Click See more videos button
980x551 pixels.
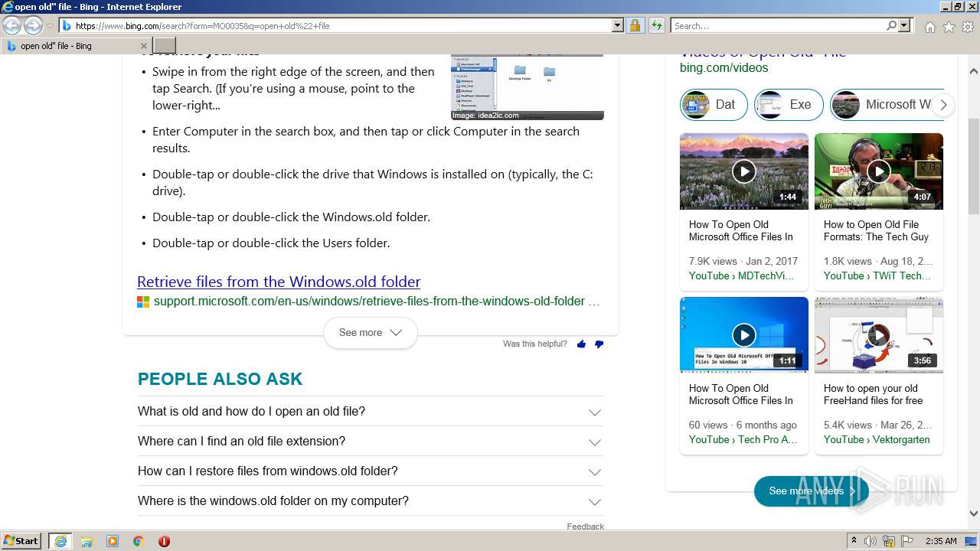click(x=812, y=491)
